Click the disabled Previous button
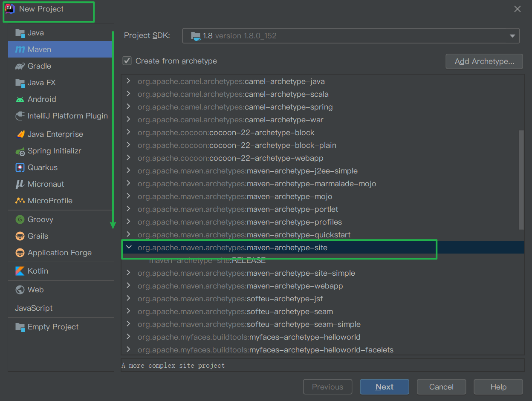The width and height of the screenshot is (532, 401). tap(327, 387)
